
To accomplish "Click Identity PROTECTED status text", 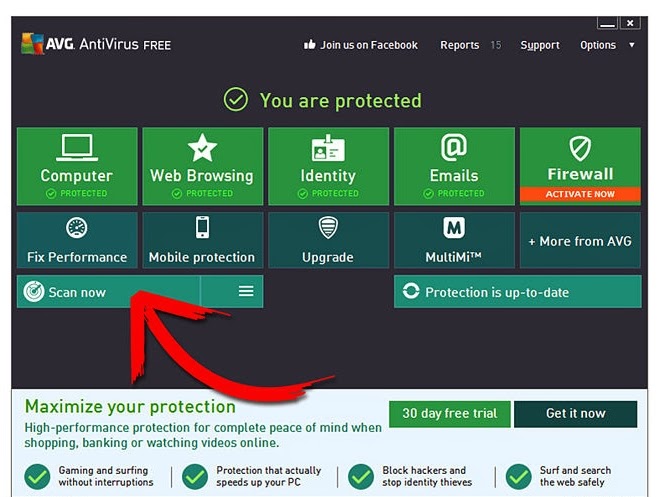I will click(x=335, y=193).
